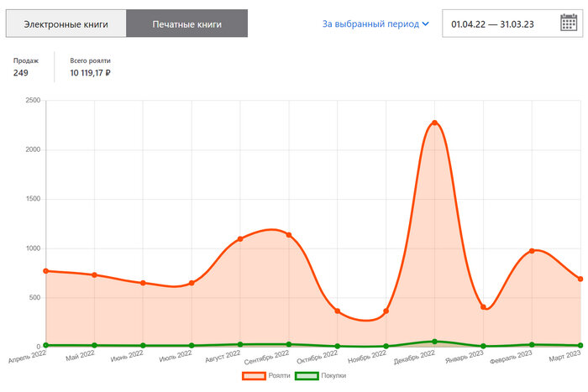Select the Август 2022 green purchases point
This screenshot has width=588, height=392.
coord(240,344)
